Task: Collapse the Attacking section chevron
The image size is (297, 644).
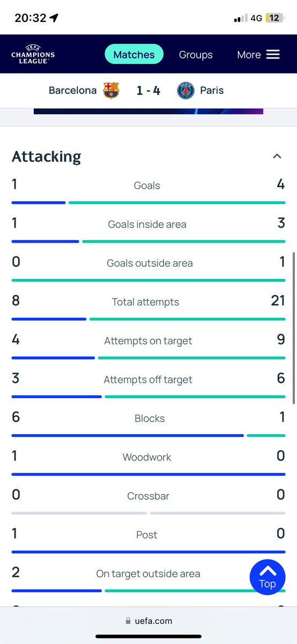Action: tap(277, 156)
